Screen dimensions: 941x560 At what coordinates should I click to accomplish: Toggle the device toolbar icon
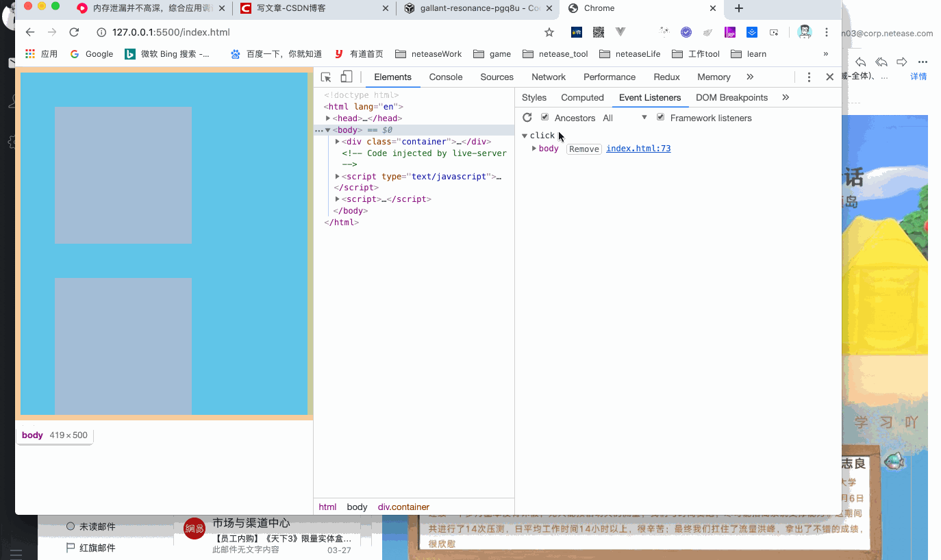(x=347, y=77)
